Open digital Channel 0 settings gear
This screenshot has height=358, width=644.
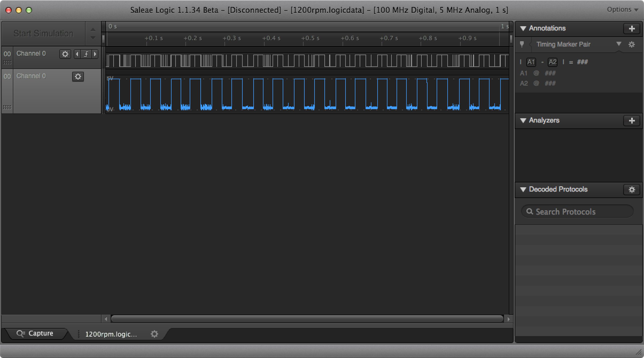(x=65, y=54)
